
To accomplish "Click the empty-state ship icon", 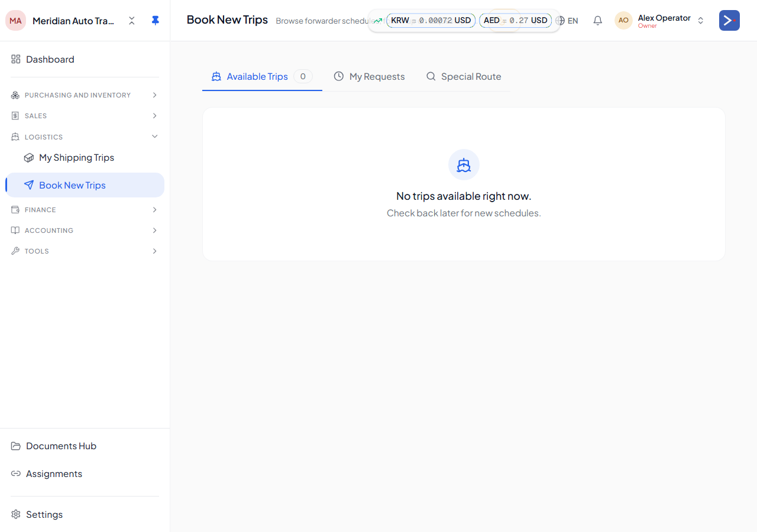I will click(464, 165).
